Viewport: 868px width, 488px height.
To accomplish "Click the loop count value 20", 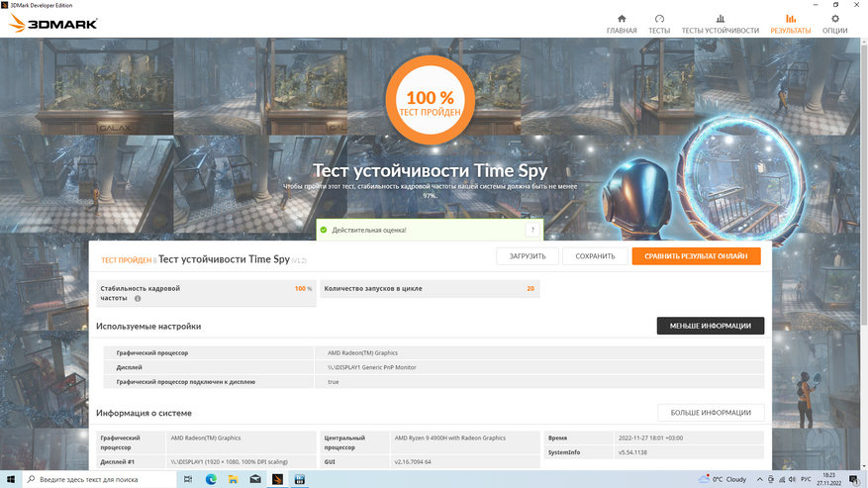I will [530, 289].
